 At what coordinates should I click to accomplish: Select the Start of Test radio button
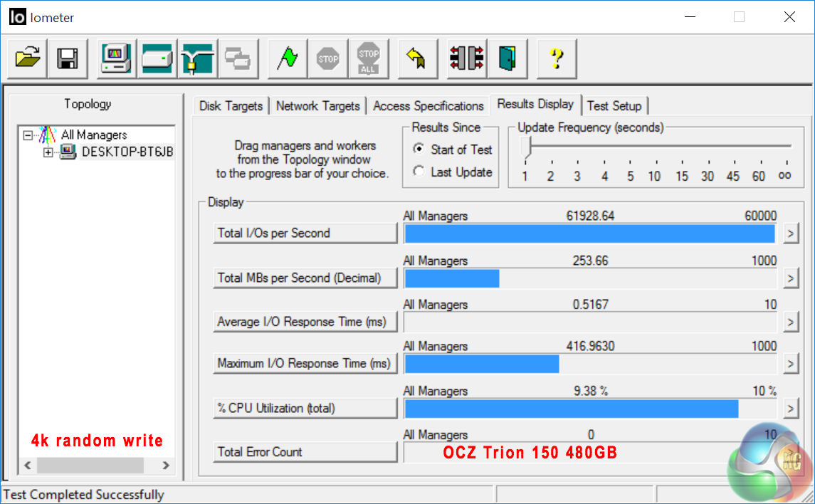419,149
